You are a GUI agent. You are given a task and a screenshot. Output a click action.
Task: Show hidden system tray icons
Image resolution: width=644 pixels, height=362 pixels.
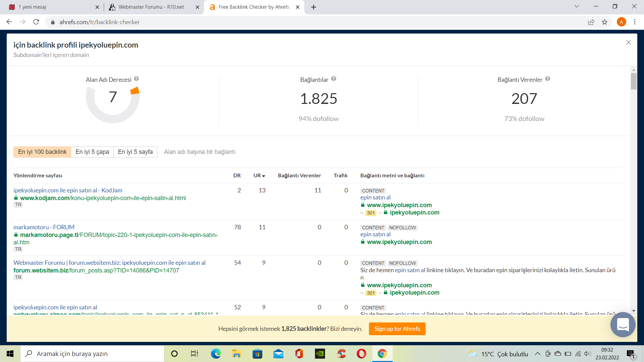click(537, 354)
